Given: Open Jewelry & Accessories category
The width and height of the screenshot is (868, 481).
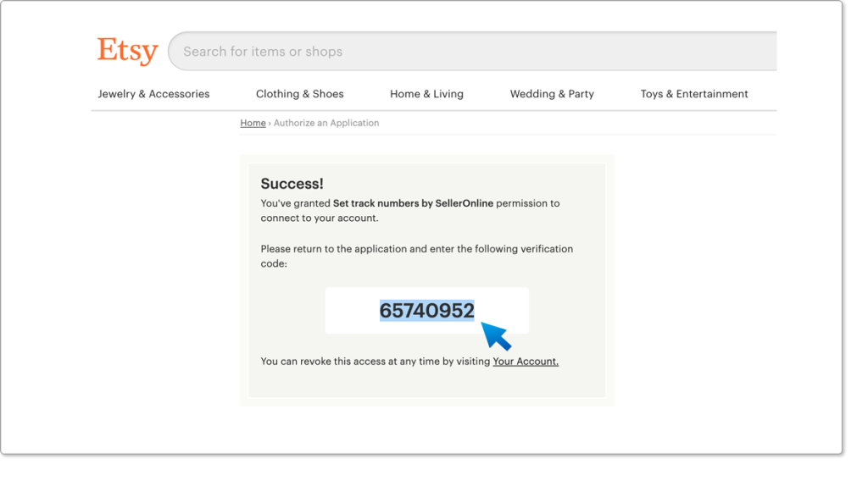Looking at the screenshot, I should click(x=153, y=94).
